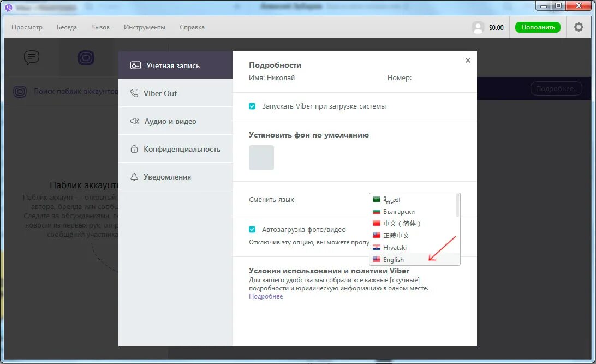Screen dimensions: 596x364
Task: Select Arabic language from the list
Action: tap(413, 200)
